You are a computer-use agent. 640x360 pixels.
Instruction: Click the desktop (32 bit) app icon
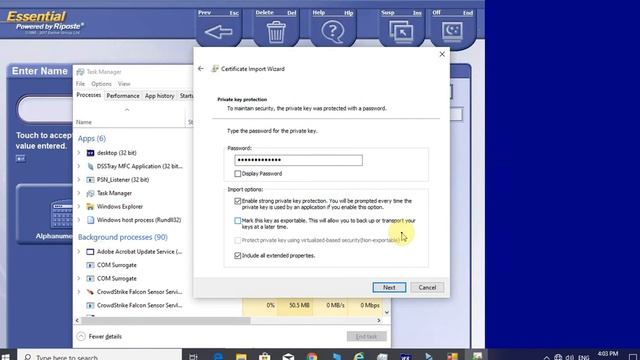tap(90, 153)
